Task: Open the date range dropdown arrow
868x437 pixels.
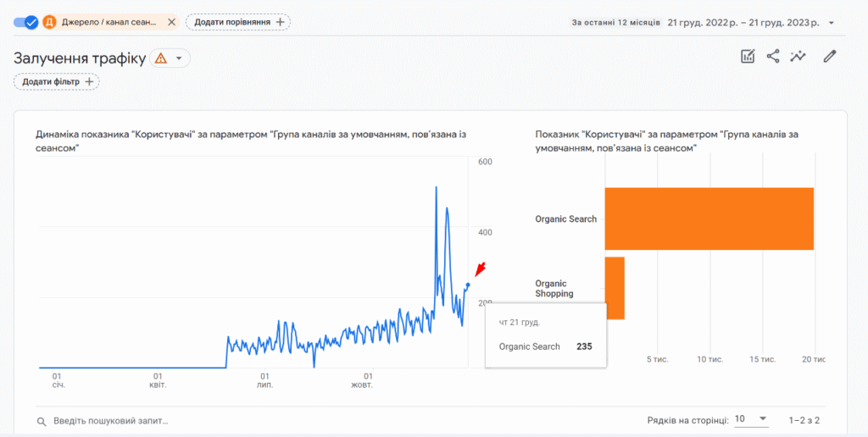Action: 832,23
